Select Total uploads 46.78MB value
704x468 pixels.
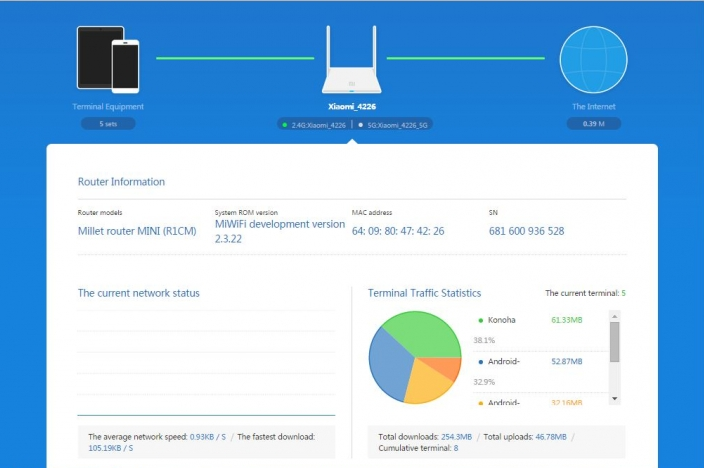click(551, 437)
